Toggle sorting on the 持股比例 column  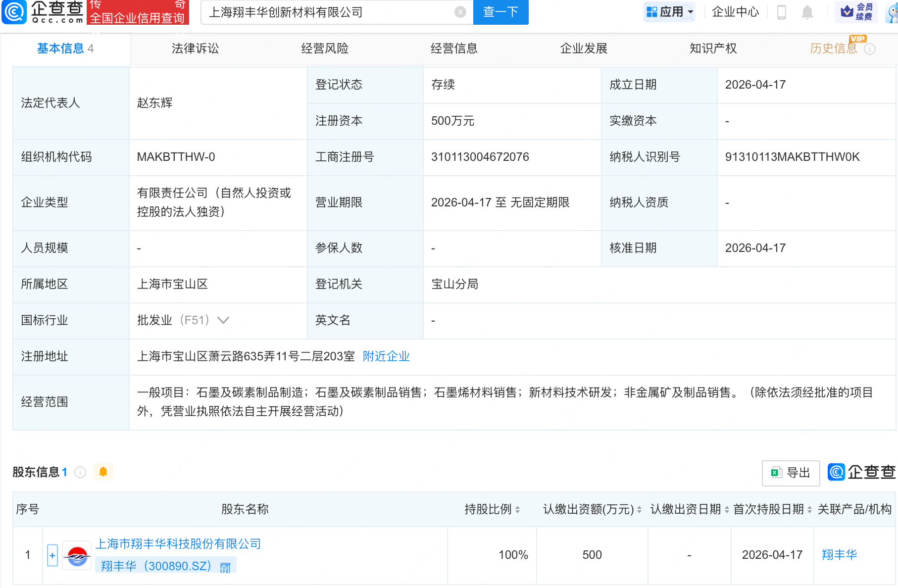pyautogui.click(x=517, y=509)
